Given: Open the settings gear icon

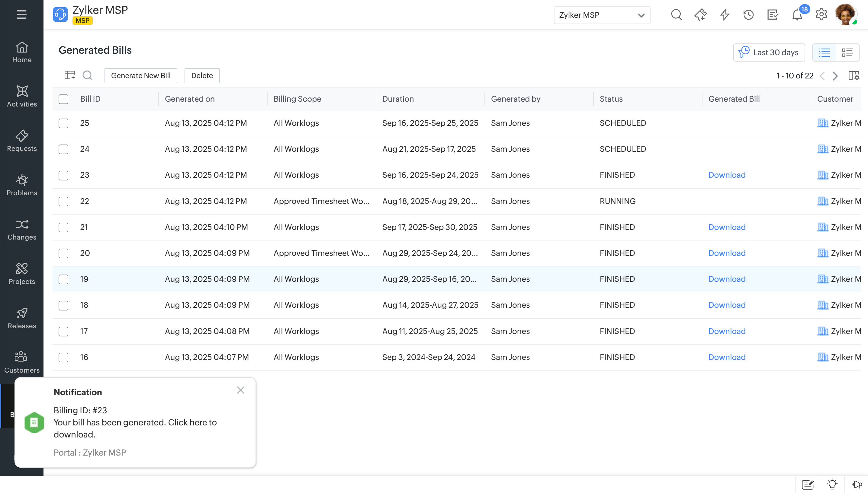Looking at the screenshot, I should point(821,15).
